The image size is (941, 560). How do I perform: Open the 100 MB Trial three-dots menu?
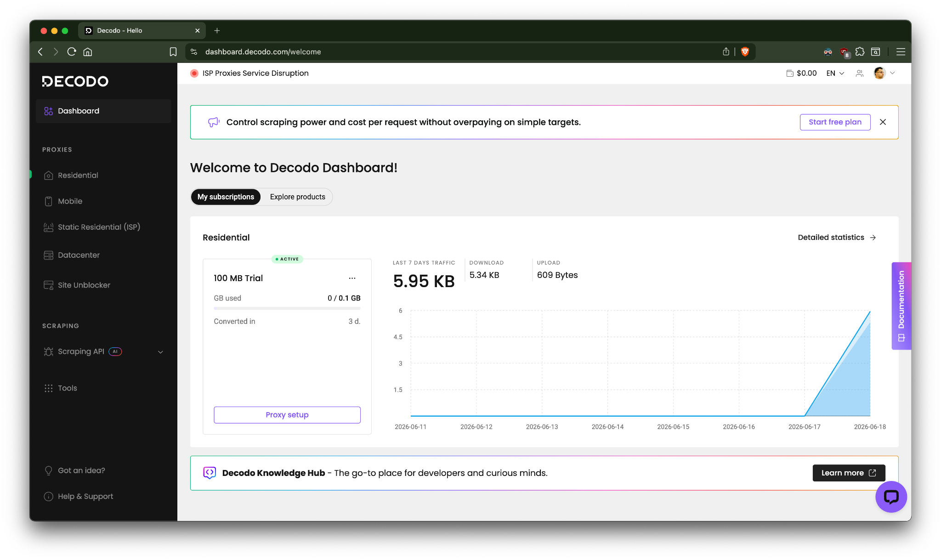[352, 278]
